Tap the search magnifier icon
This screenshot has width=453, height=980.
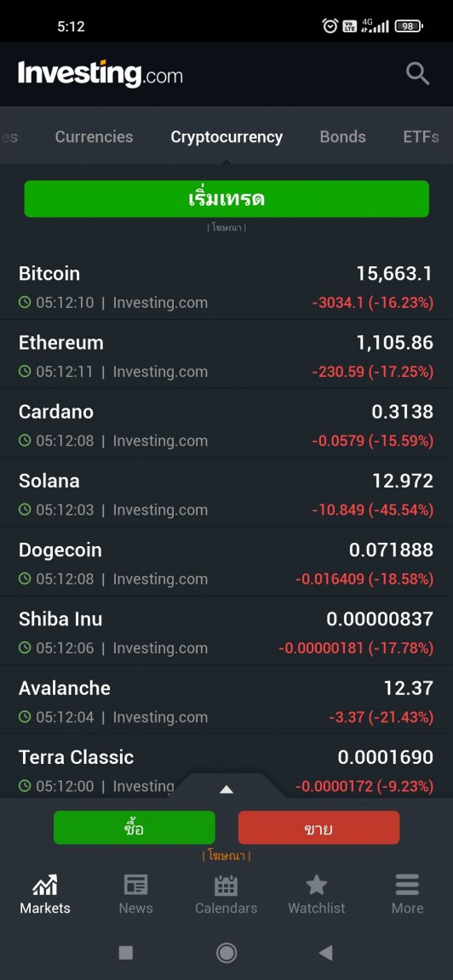pyautogui.click(x=417, y=74)
